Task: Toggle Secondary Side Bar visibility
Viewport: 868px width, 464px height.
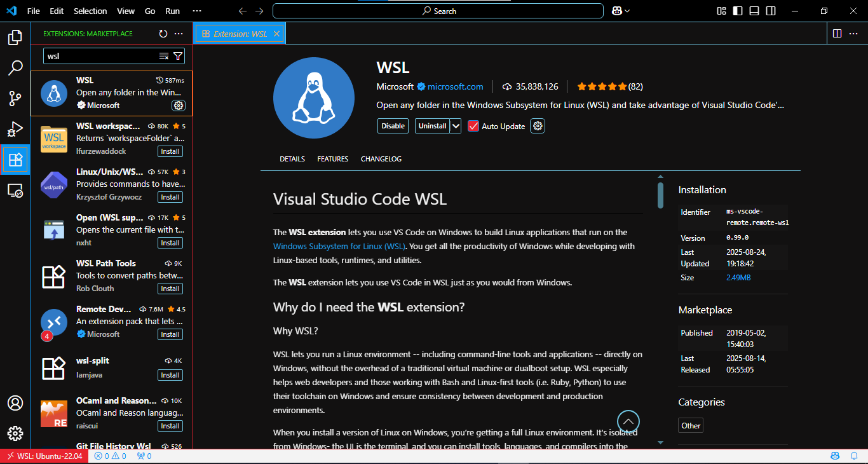Action: coord(771,11)
